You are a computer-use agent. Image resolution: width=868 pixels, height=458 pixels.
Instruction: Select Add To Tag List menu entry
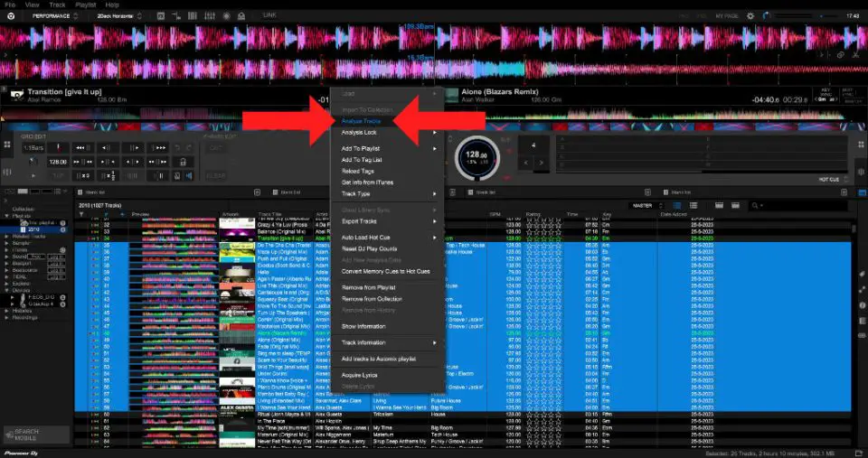tap(362, 160)
